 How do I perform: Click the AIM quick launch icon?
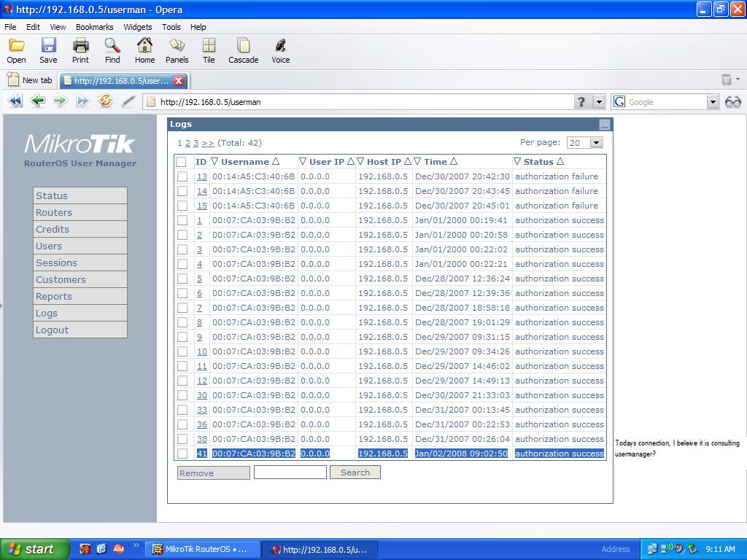pyautogui.click(x=118, y=549)
